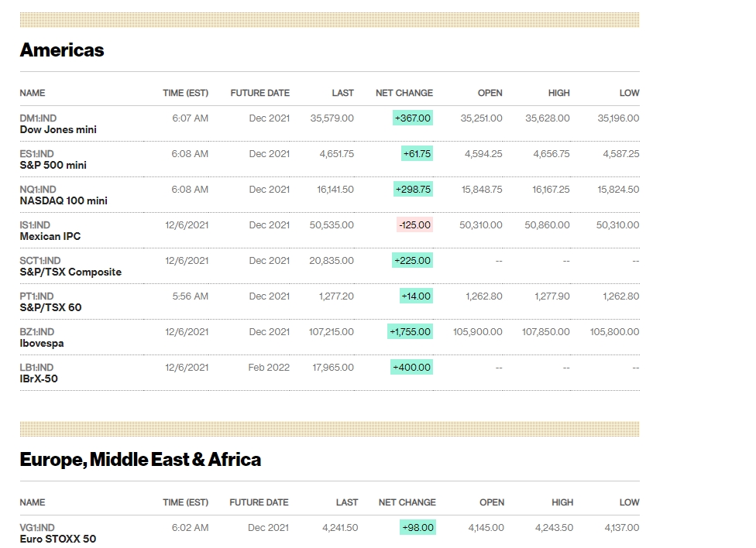Click the Dow Jones last price 35,579.00
The height and width of the screenshot is (548, 756).
click(x=332, y=118)
